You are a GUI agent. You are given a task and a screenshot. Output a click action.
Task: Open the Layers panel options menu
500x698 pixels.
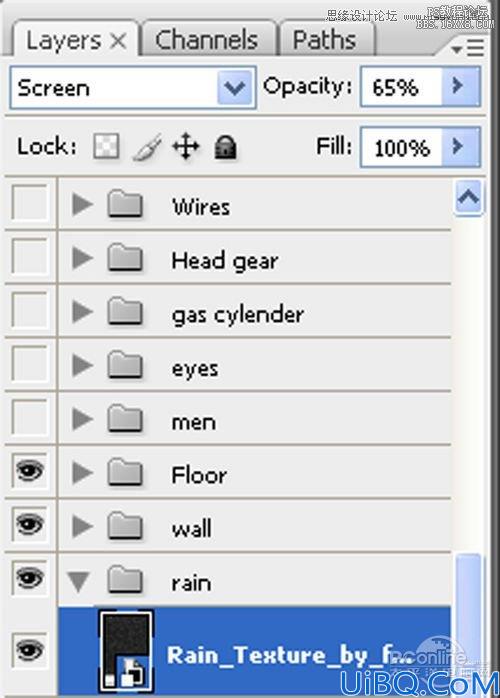pyautogui.click(x=468, y=47)
